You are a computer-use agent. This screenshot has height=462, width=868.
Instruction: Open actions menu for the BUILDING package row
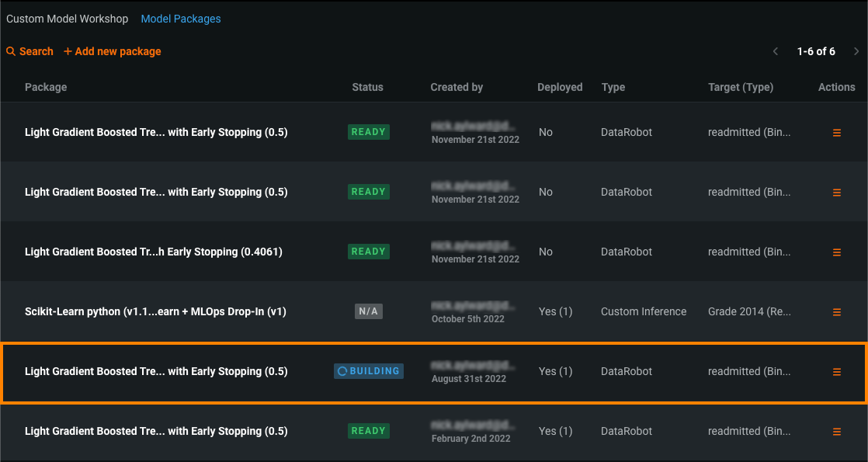pos(836,372)
